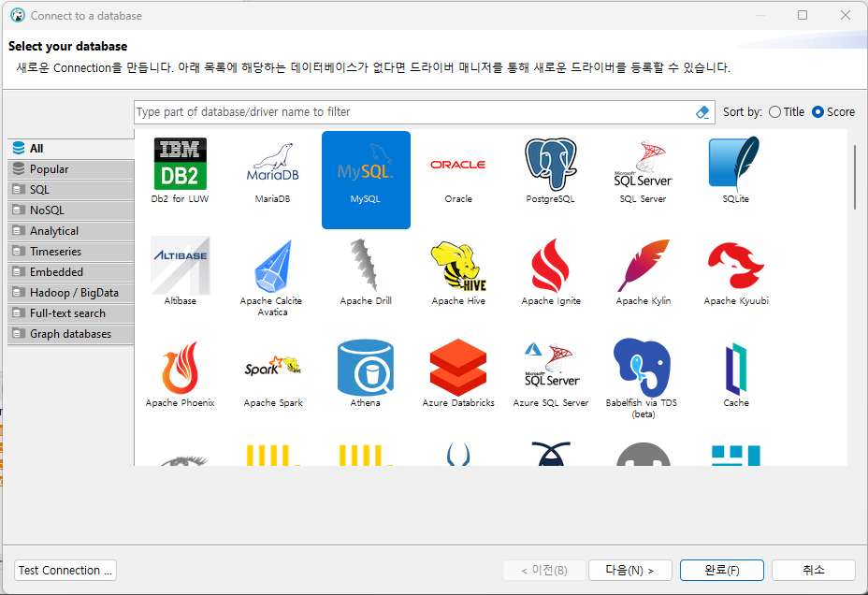Select the Cache database icon
868x595 pixels.
tap(736, 368)
